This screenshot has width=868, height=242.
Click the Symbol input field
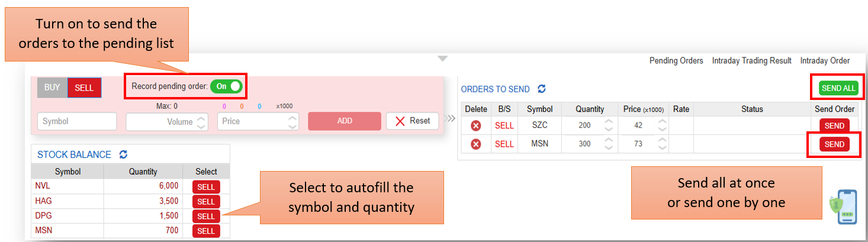coord(77,121)
